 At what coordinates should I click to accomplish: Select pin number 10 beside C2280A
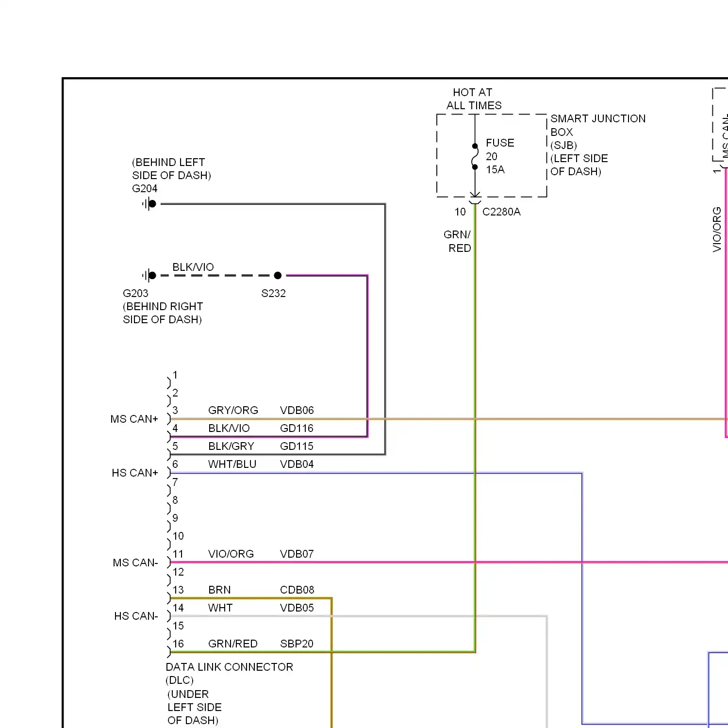pos(460,212)
